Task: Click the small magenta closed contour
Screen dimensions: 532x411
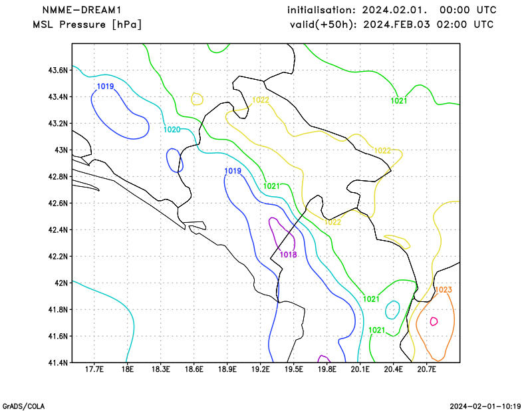Action: point(434,321)
